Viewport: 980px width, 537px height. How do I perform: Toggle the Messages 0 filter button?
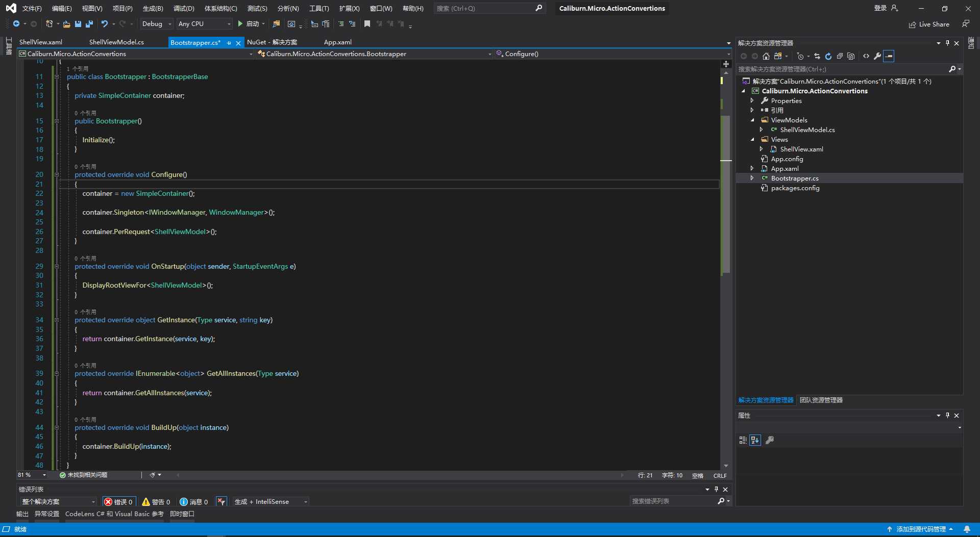194,502
